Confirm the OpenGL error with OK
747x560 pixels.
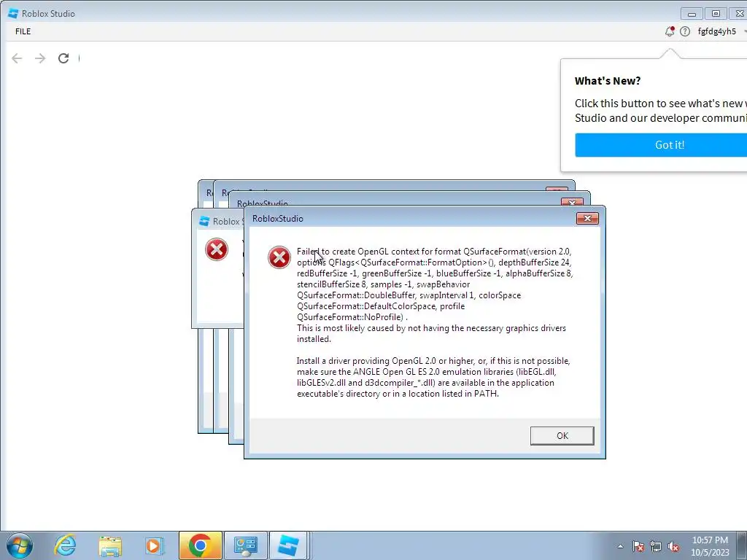(x=562, y=436)
